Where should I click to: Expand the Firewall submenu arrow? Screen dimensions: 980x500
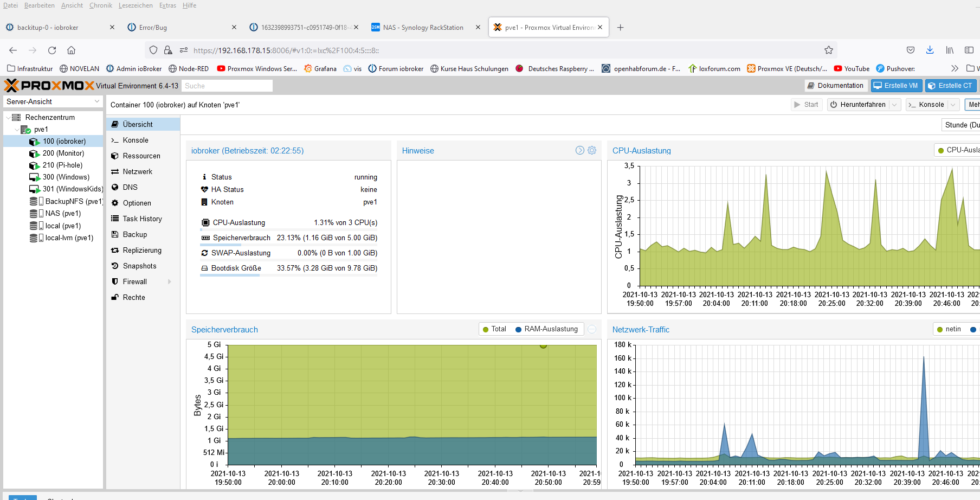pos(170,281)
